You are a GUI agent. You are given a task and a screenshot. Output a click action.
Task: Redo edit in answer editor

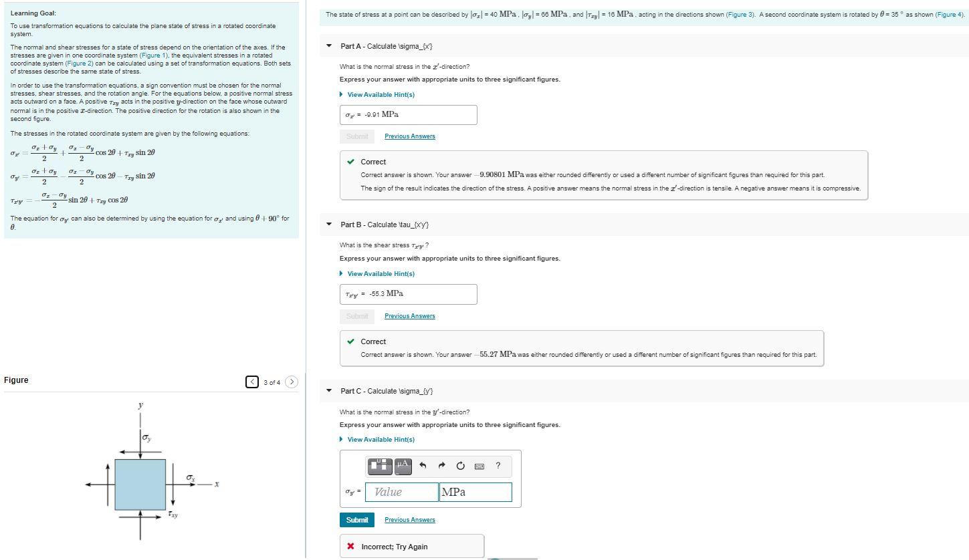[x=441, y=466]
